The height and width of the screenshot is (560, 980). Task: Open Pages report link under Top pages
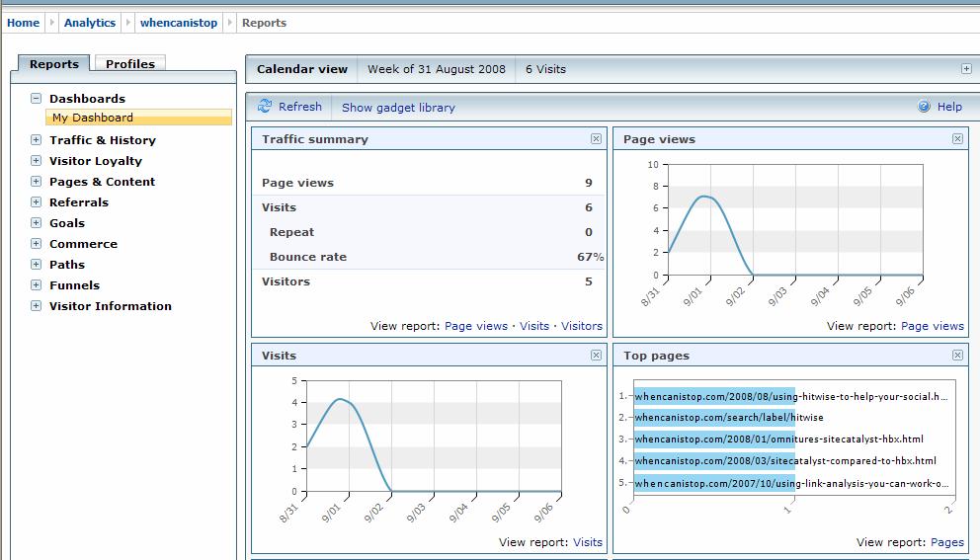coord(946,542)
